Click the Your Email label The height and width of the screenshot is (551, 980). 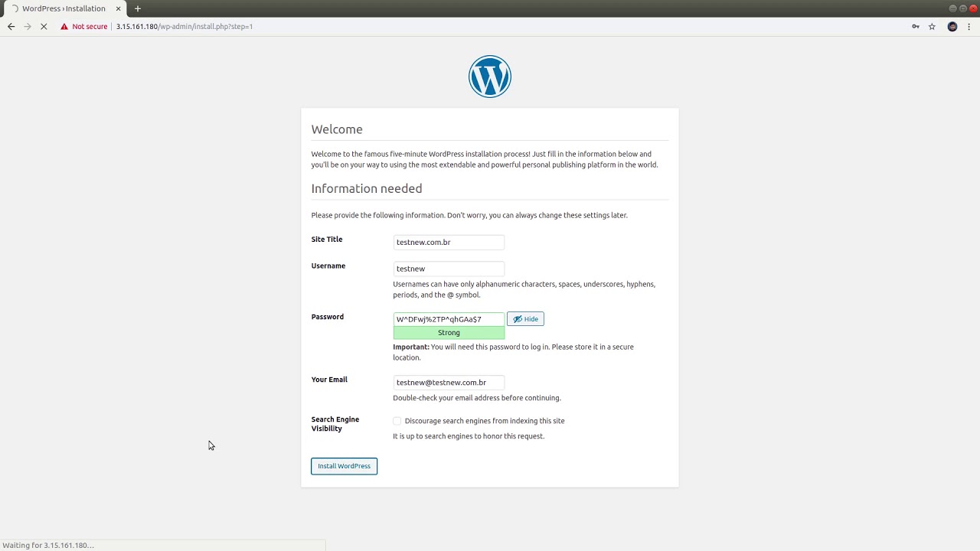[x=329, y=380]
